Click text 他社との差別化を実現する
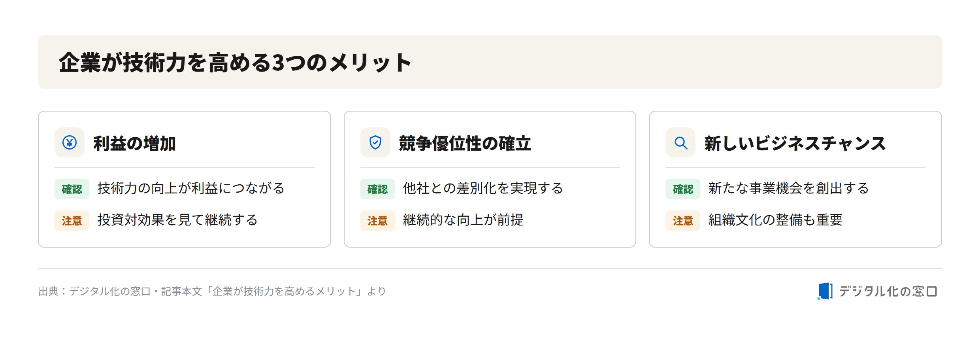The height and width of the screenshot is (337, 980). (x=483, y=188)
